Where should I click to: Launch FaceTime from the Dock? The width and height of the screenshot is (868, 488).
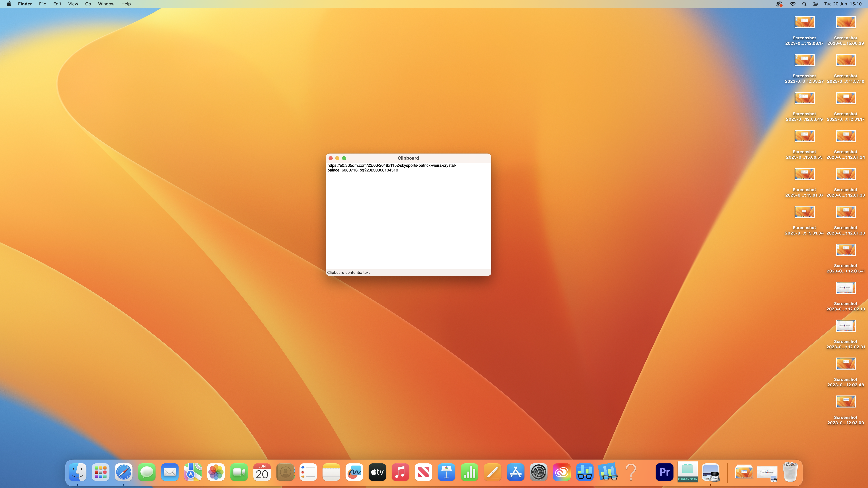(x=239, y=472)
